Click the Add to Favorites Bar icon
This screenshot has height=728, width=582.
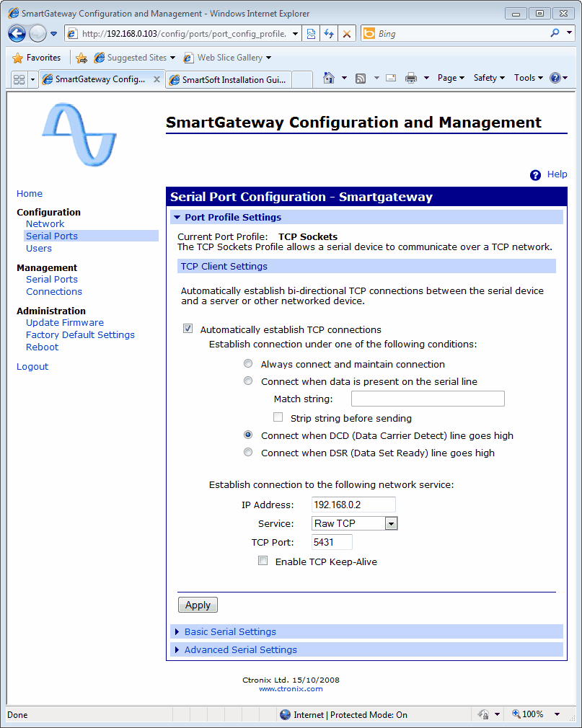click(x=81, y=58)
